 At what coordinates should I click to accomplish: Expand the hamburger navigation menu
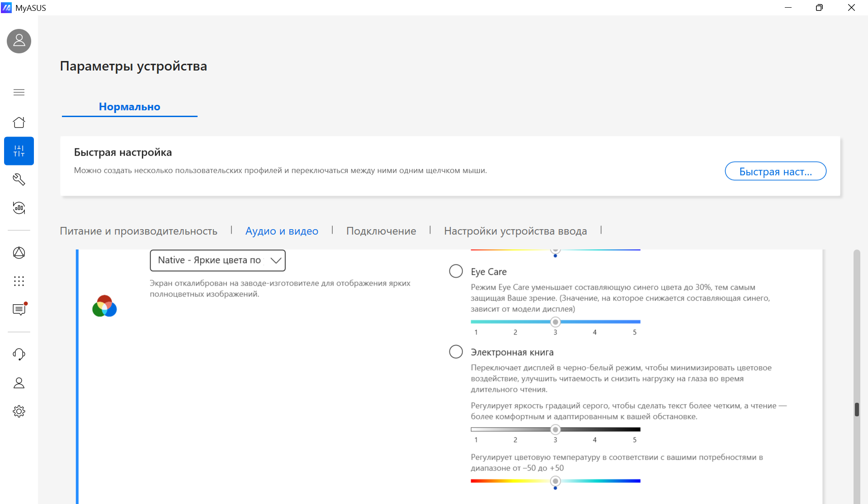click(19, 92)
